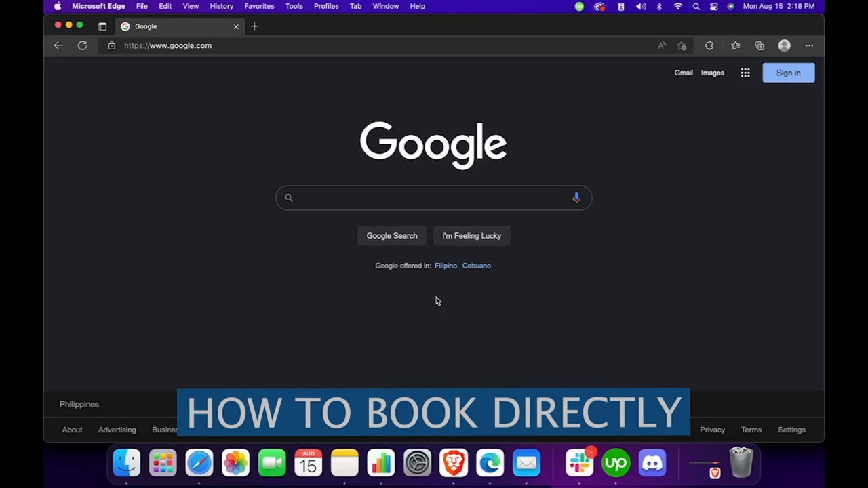868x488 pixels.
Task: Open FaceTime from the Dock
Action: (272, 464)
